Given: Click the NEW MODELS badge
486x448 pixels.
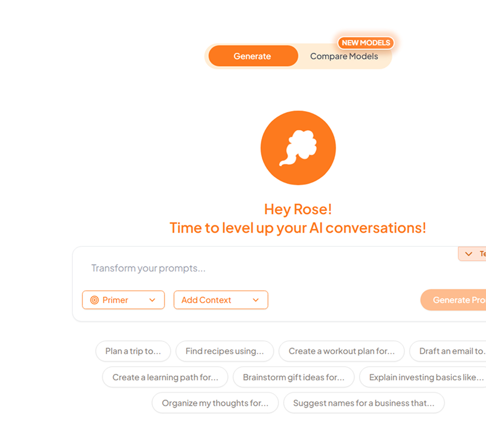Looking at the screenshot, I should point(366,43).
